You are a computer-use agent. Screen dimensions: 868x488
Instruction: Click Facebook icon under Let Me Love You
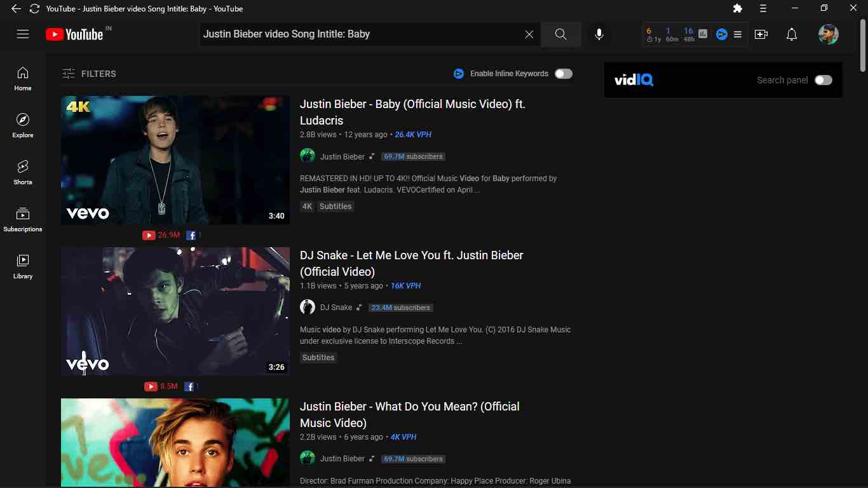click(189, 386)
